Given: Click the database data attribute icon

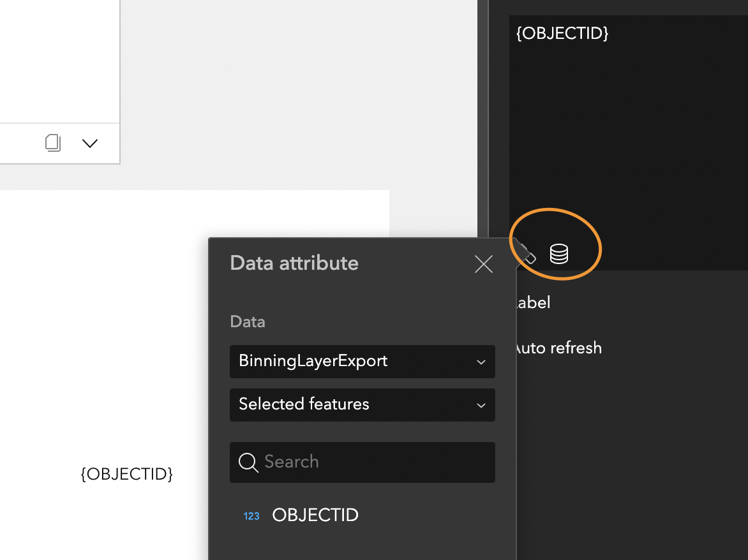Looking at the screenshot, I should [559, 254].
